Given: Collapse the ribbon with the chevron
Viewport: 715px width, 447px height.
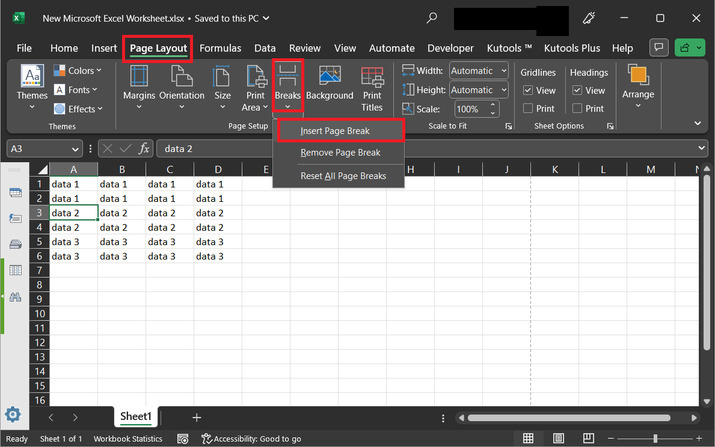Looking at the screenshot, I should [697, 123].
